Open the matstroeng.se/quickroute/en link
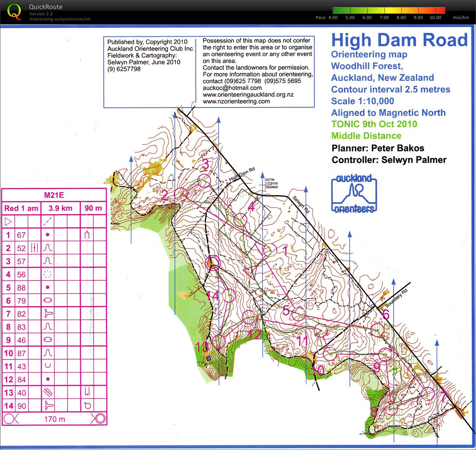The width and height of the screenshot is (476, 450). 60,19
